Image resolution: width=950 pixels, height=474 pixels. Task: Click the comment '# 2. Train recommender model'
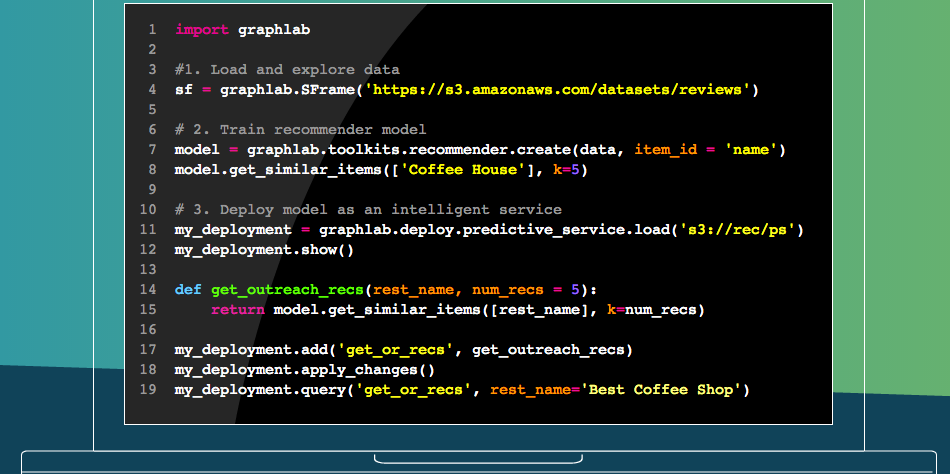pos(301,130)
